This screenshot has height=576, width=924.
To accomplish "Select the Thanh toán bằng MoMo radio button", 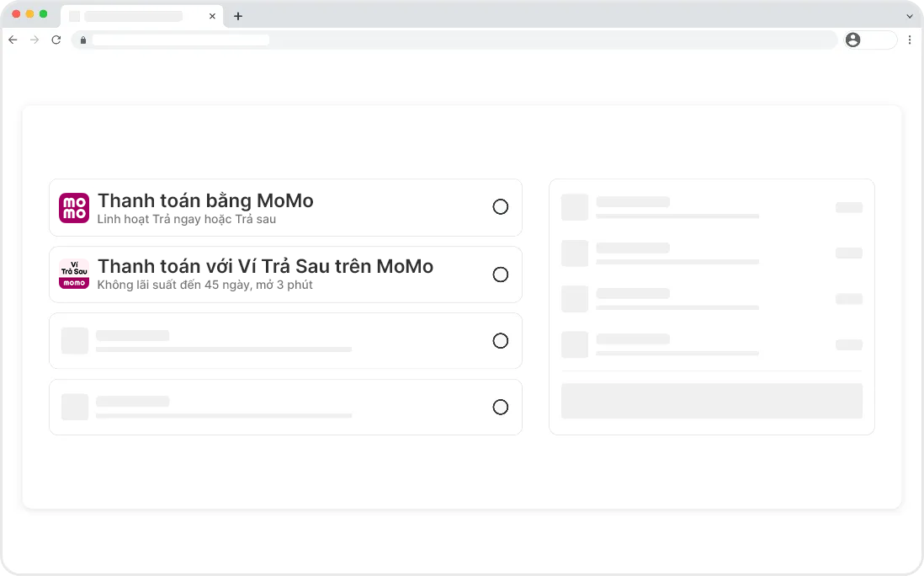I will pyautogui.click(x=500, y=207).
